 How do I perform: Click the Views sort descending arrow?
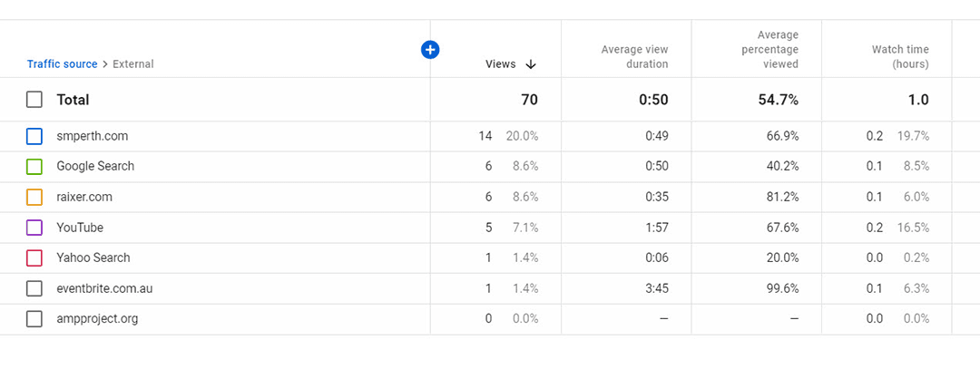coord(531,64)
